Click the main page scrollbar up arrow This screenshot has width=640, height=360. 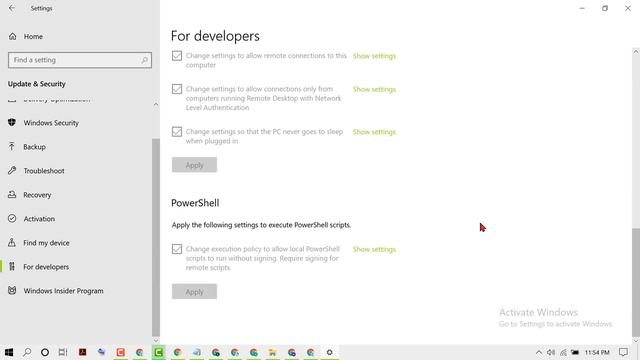tap(636, 51)
